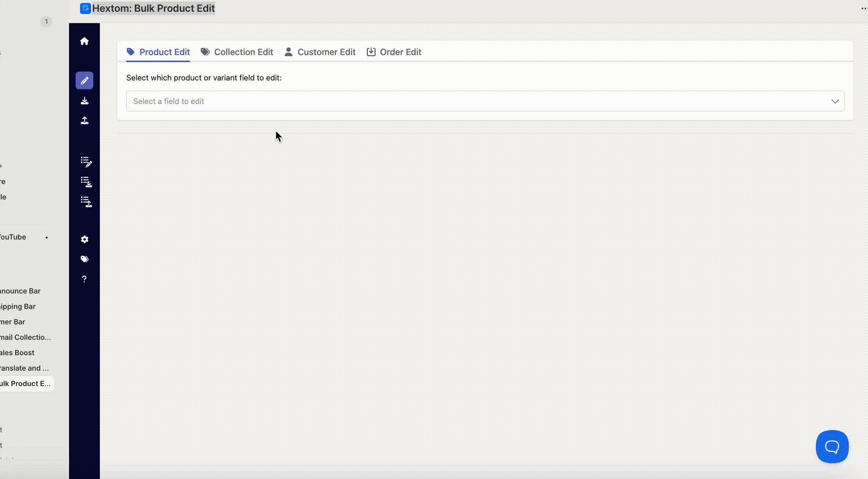This screenshot has height=479, width=868.
Task: Switch to the Collection Edit tab
Action: click(x=237, y=52)
